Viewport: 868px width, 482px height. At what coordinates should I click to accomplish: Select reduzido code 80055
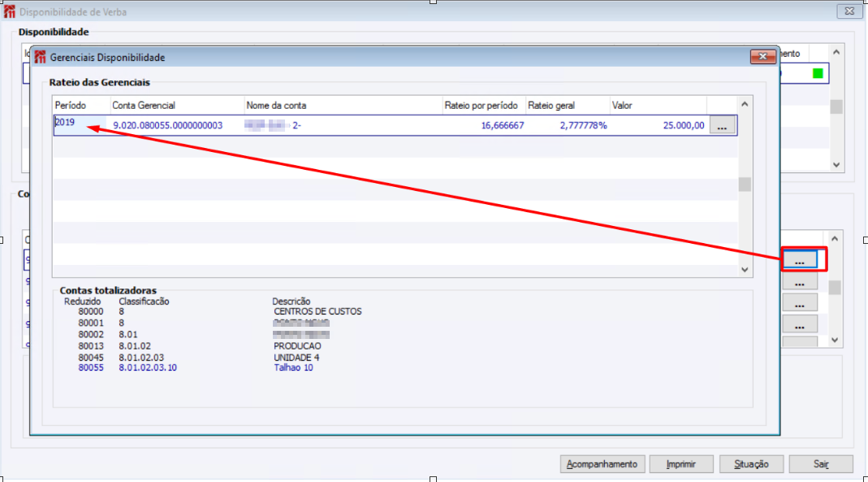point(91,367)
